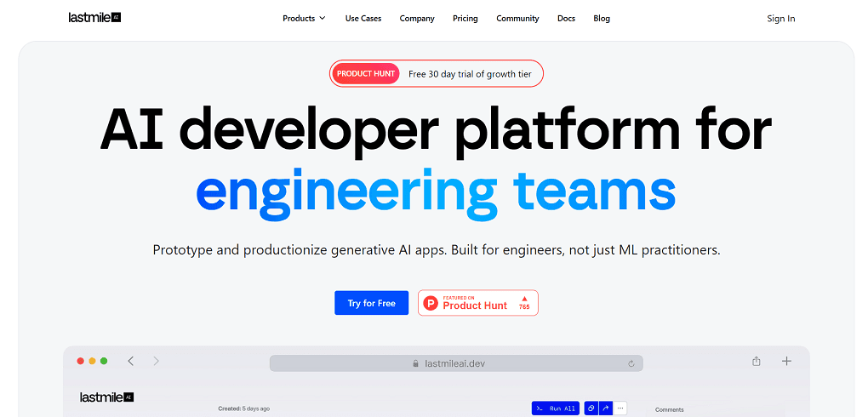Click the Try for Free button
Image resolution: width=868 pixels, height=417 pixels.
pos(371,303)
